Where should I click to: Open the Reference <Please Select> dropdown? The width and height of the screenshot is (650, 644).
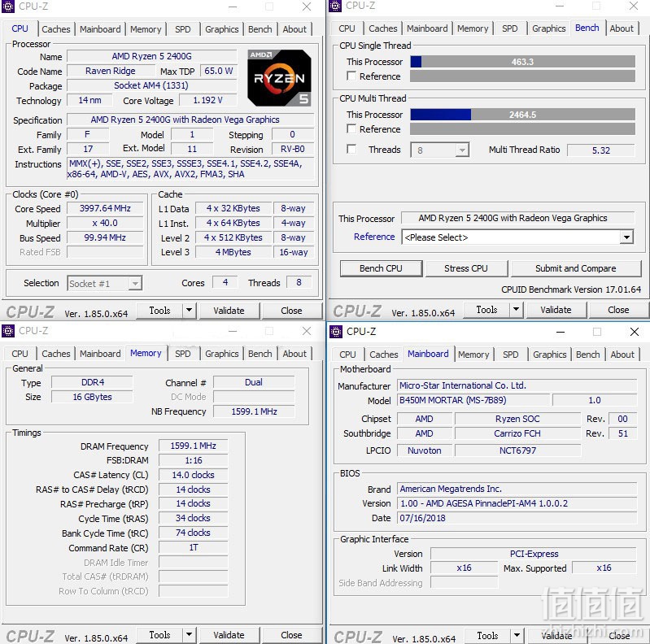click(x=517, y=237)
